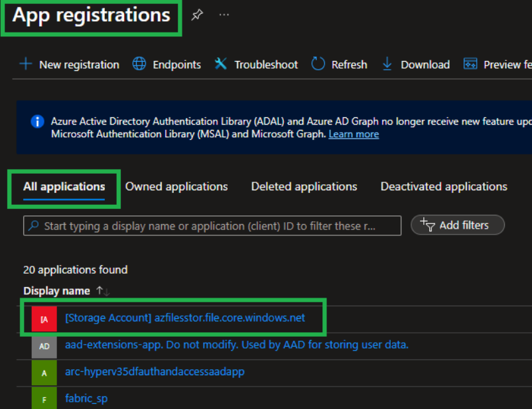The image size is (532, 409).
Task: Open the Storage Account azfilesstor application
Action: (x=185, y=318)
